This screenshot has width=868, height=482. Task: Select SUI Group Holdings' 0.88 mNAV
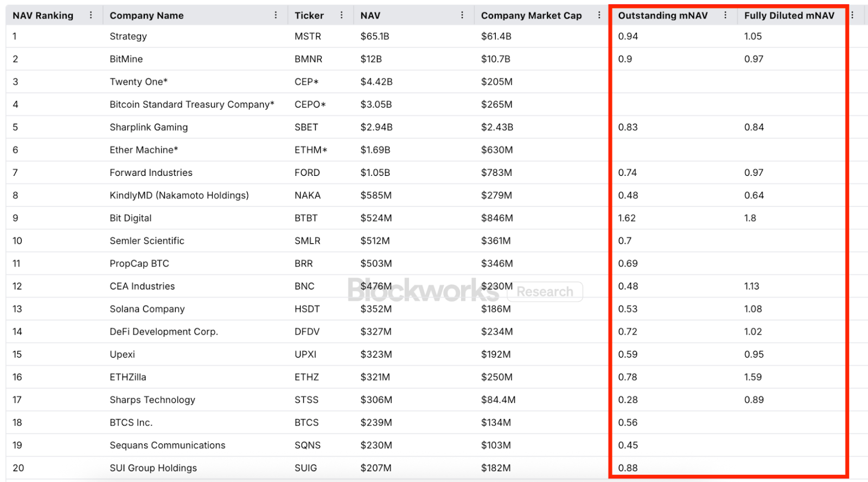pos(628,468)
